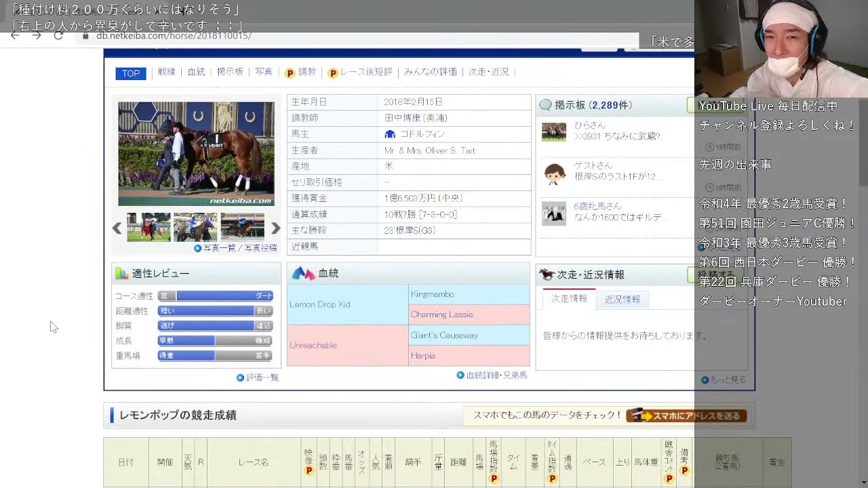Click the main horse paddock photo
The height and width of the screenshot is (488, 868).
point(196,154)
